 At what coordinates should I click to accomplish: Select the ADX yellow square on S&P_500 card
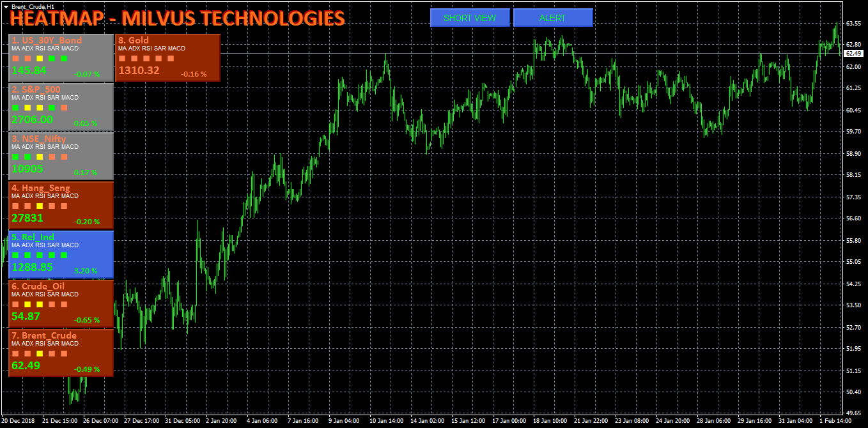pyautogui.click(x=27, y=108)
